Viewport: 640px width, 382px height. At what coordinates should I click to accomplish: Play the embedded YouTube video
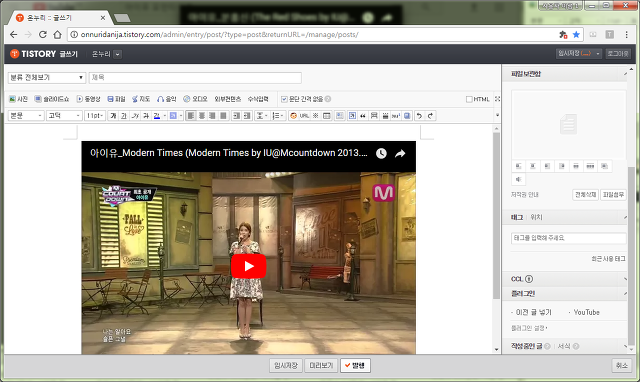(249, 266)
